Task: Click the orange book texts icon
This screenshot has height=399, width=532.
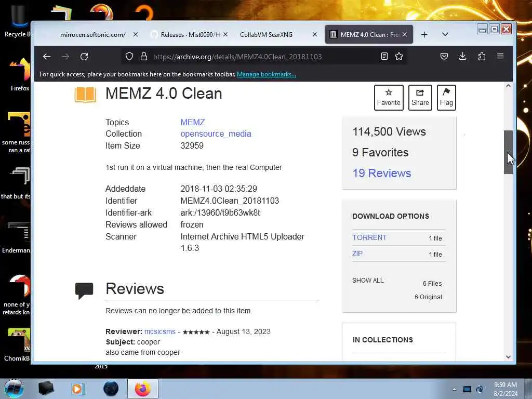Action: pos(85,95)
